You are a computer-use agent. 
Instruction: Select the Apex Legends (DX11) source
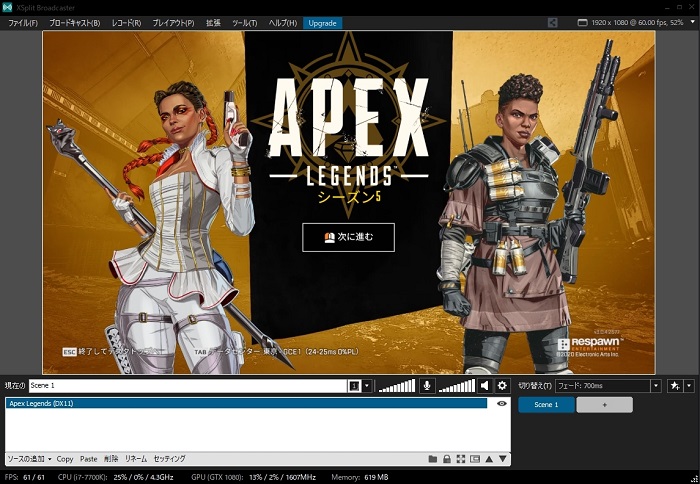click(246, 403)
